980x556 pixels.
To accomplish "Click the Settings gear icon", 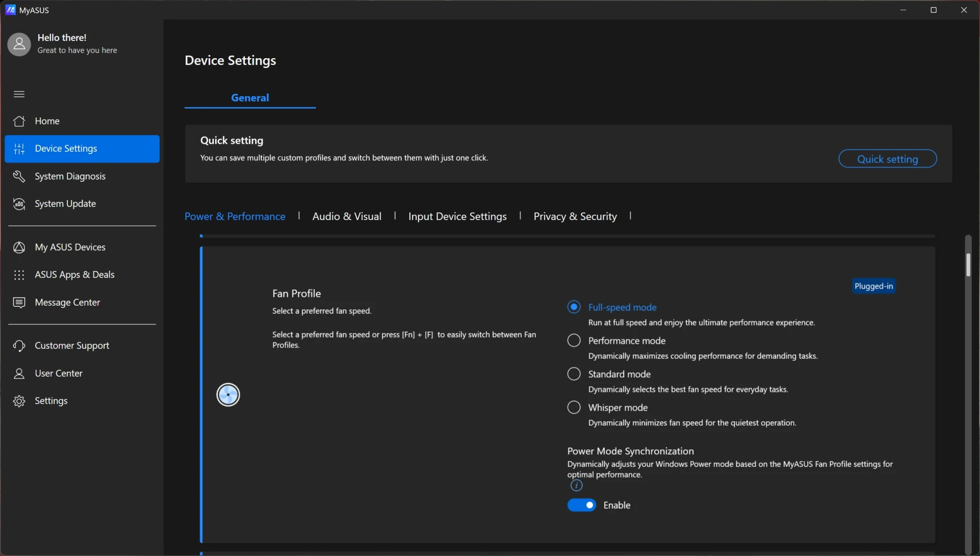I will coord(19,401).
